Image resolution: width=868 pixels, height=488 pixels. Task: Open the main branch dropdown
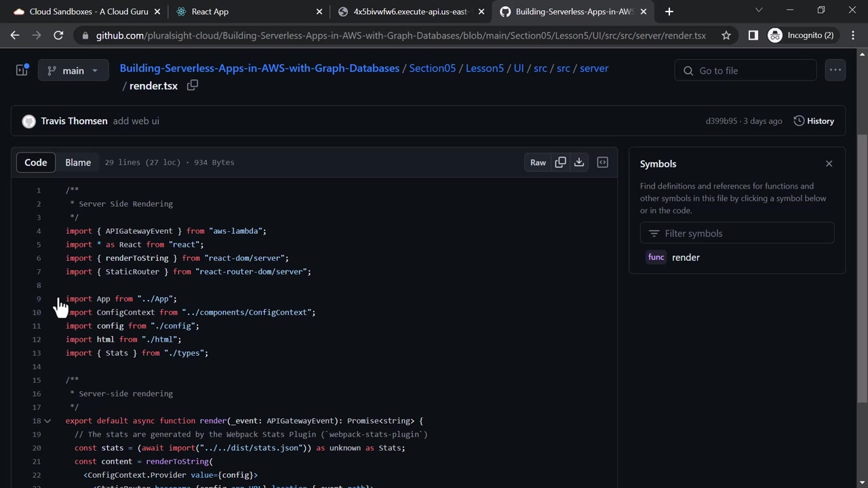coord(73,70)
